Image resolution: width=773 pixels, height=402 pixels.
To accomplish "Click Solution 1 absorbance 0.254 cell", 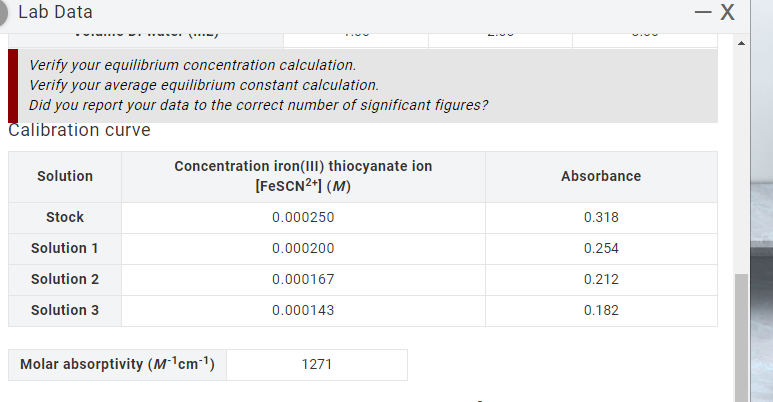I will click(601, 249).
